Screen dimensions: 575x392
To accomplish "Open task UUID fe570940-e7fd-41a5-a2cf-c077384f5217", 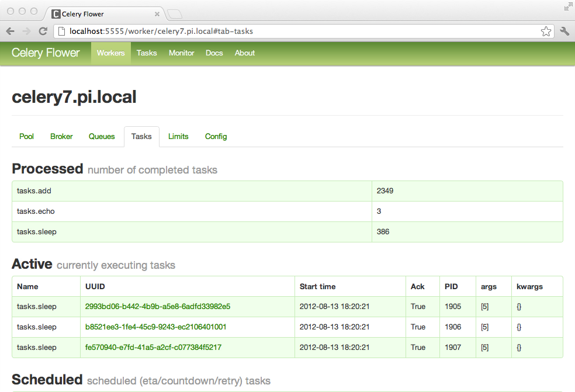I will (x=153, y=348).
